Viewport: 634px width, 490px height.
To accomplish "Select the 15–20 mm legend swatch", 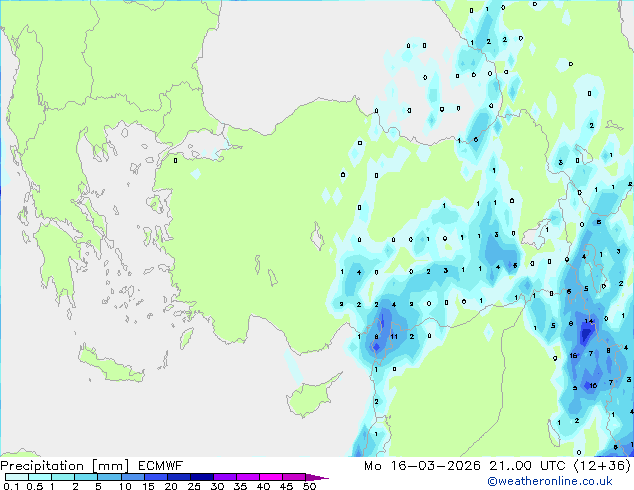I will (156, 477).
